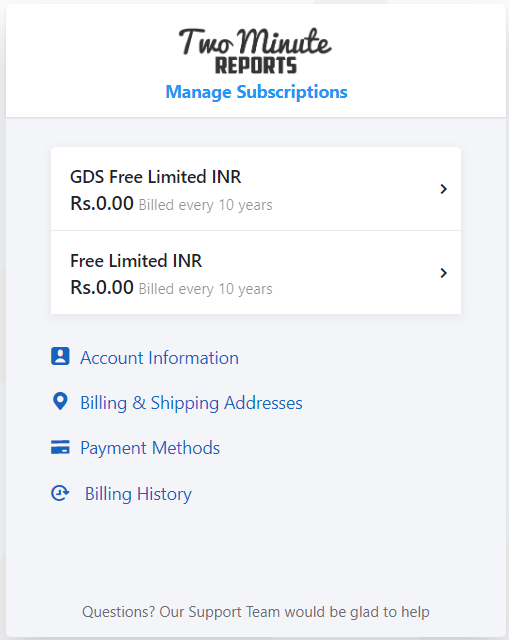Click the Payment Methods credit card icon
Viewport: 509px width, 640px height.
point(60,447)
